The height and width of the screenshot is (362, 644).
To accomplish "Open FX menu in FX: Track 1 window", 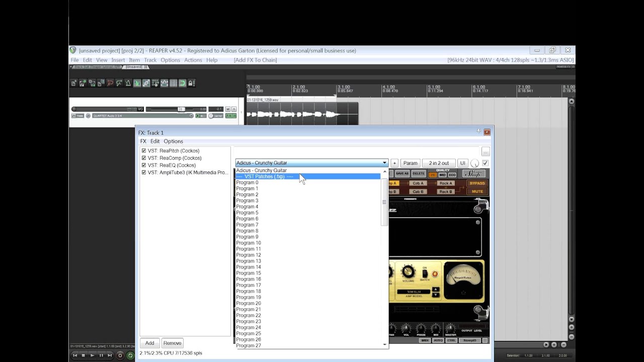I will [x=143, y=141].
